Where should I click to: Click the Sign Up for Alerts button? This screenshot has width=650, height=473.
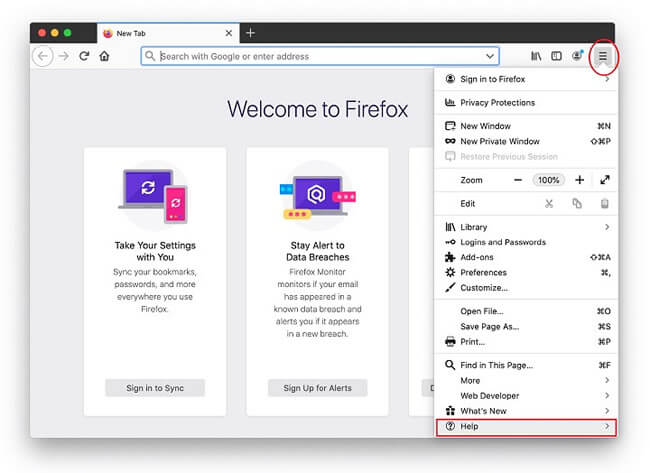click(318, 388)
